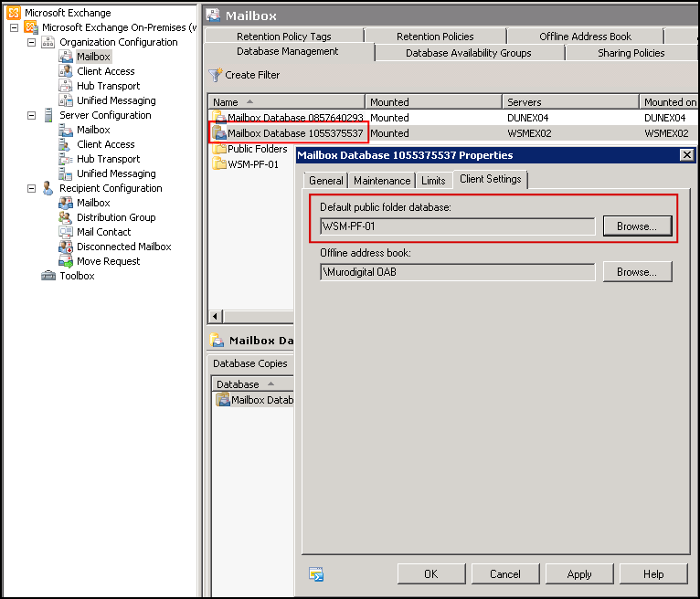Click the Move Request icon
This screenshot has height=599, width=700.
pos(66,261)
